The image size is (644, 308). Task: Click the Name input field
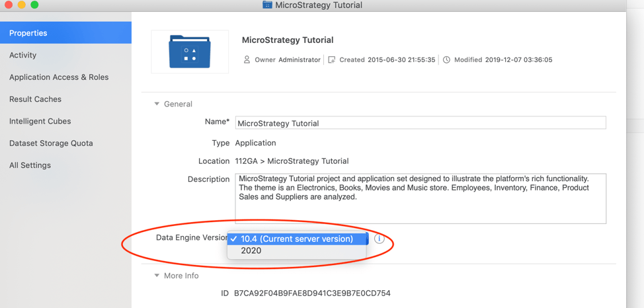point(421,123)
